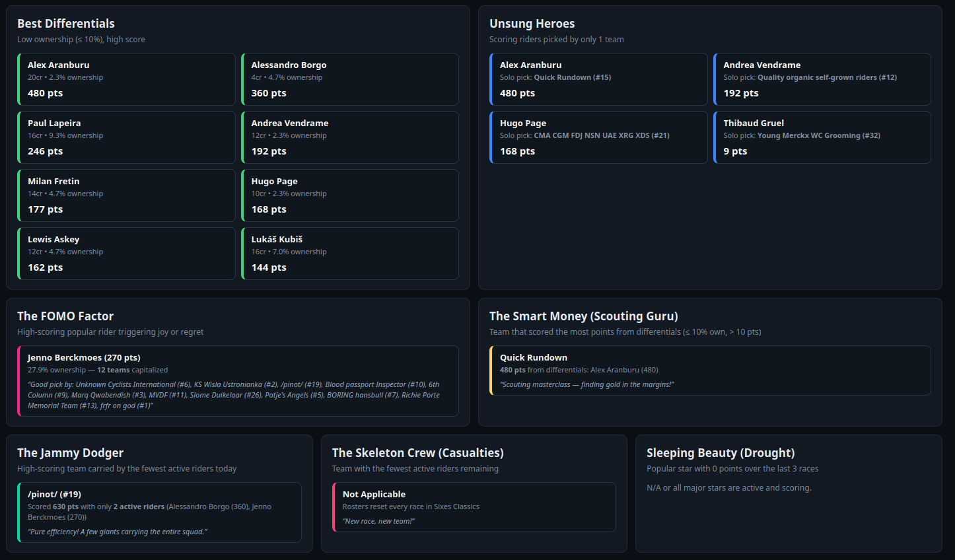Click 'Popular star with 0 points' subtitle
Viewport: 955px width, 560px height.
coord(732,469)
